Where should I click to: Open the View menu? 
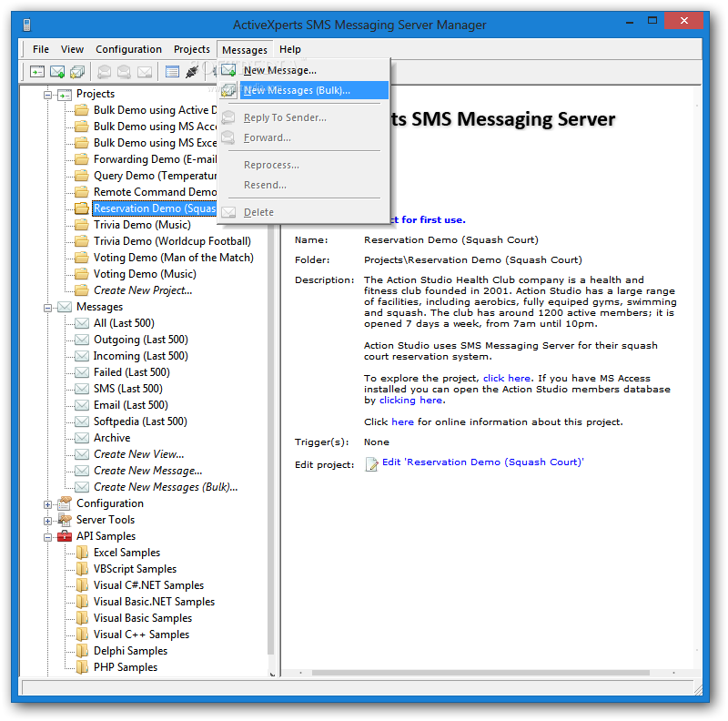[72, 49]
